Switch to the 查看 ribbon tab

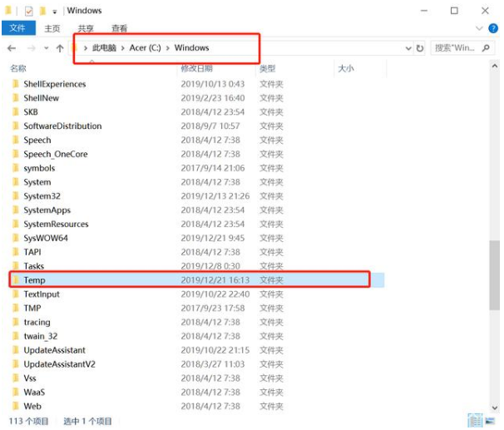coord(120,28)
